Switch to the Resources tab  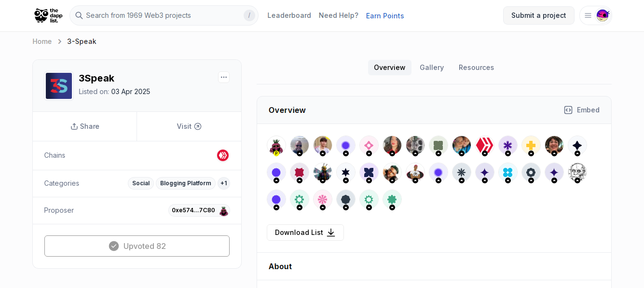pos(476,68)
